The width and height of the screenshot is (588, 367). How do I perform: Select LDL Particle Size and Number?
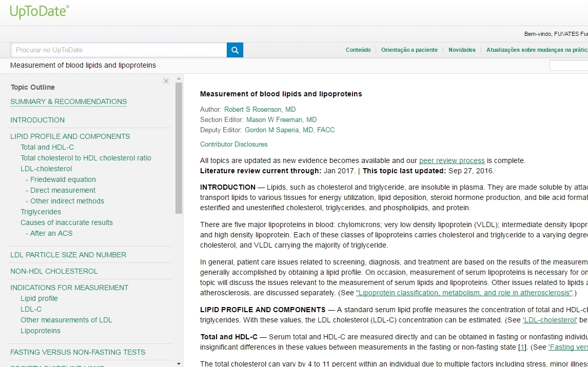[68, 255]
